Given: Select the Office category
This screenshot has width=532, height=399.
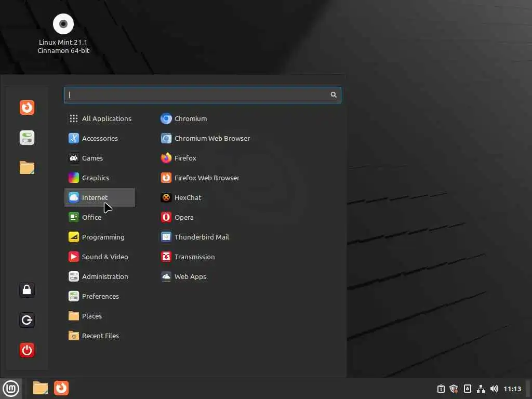Looking at the screenshot, I should tap(100, 217).
